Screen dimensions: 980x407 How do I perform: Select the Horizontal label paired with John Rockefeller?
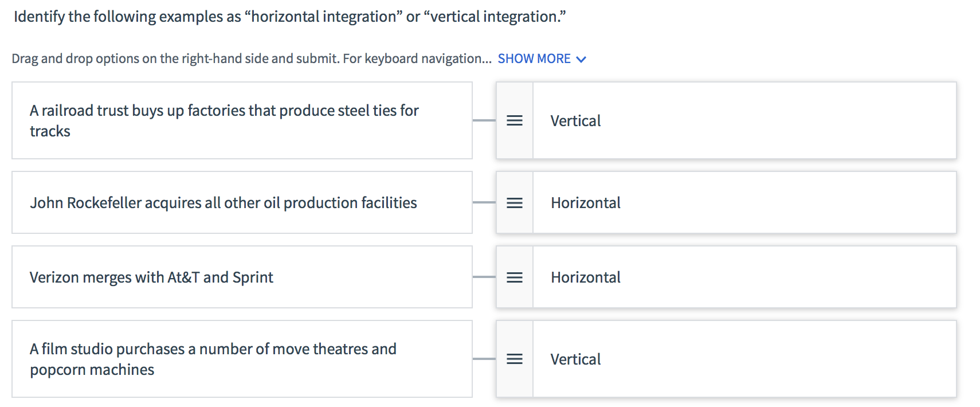(585, 203)
